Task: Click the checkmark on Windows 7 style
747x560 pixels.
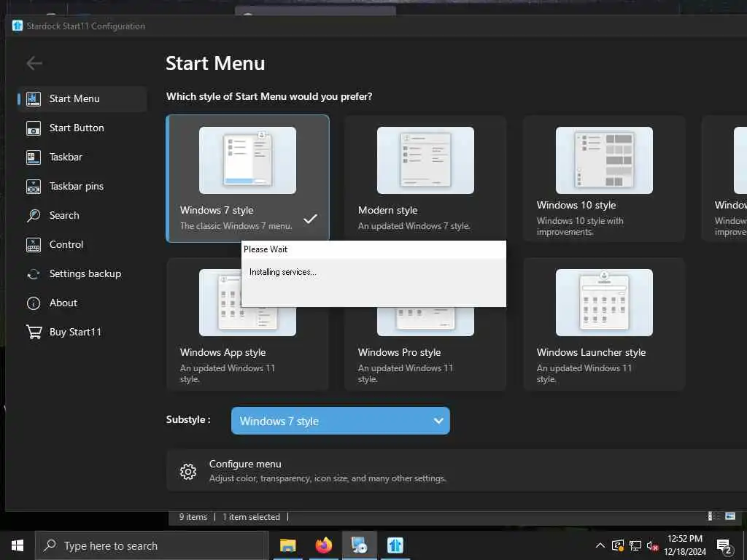Action: coord(310,219)
